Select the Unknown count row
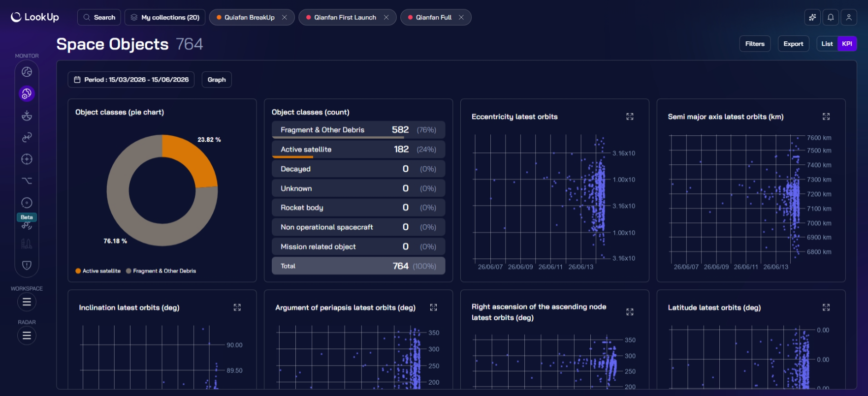The width and height of the screenshot is (868, 396). pos(358,188)
